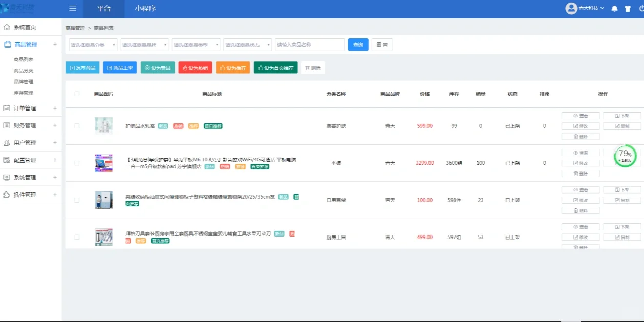The width and height of the screenshot is (644, 322).
Task: Focus the 请输入商品名称 search field
Action: click(x=310, y=45)
